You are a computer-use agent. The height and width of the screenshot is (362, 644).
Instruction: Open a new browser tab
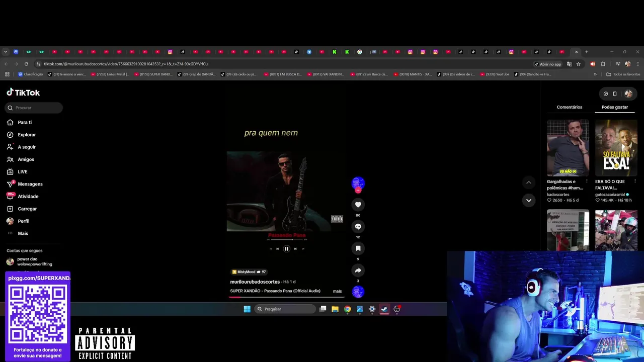587,52
